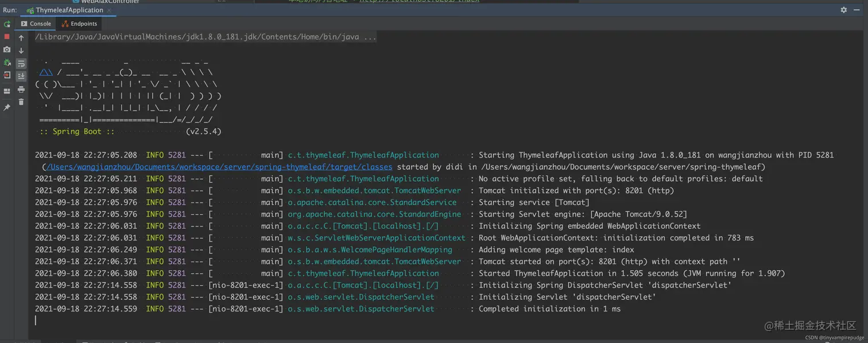This screenshot has height=343, width=868.
Task: Jump up the stack trace with up arrow
Action: (x=21, y=38)
